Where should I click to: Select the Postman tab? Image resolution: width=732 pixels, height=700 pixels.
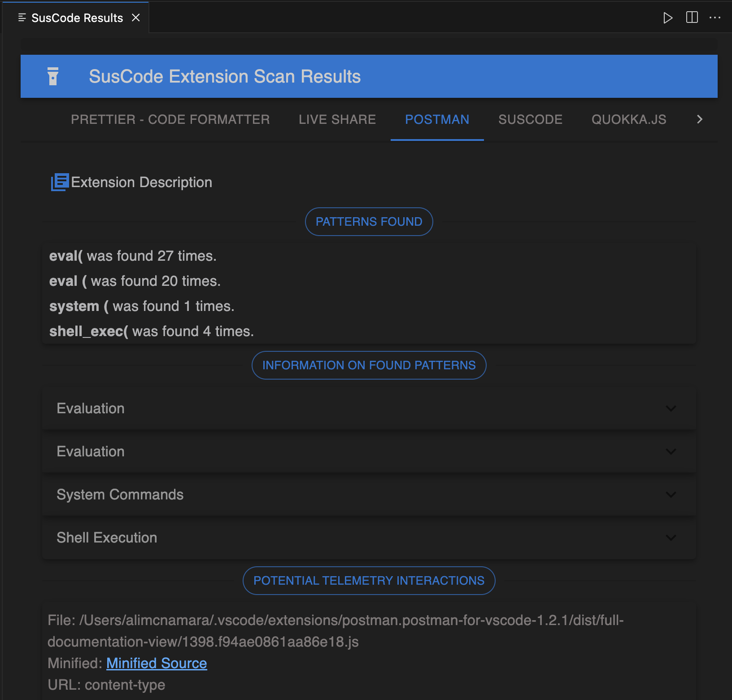coord(437,119)
